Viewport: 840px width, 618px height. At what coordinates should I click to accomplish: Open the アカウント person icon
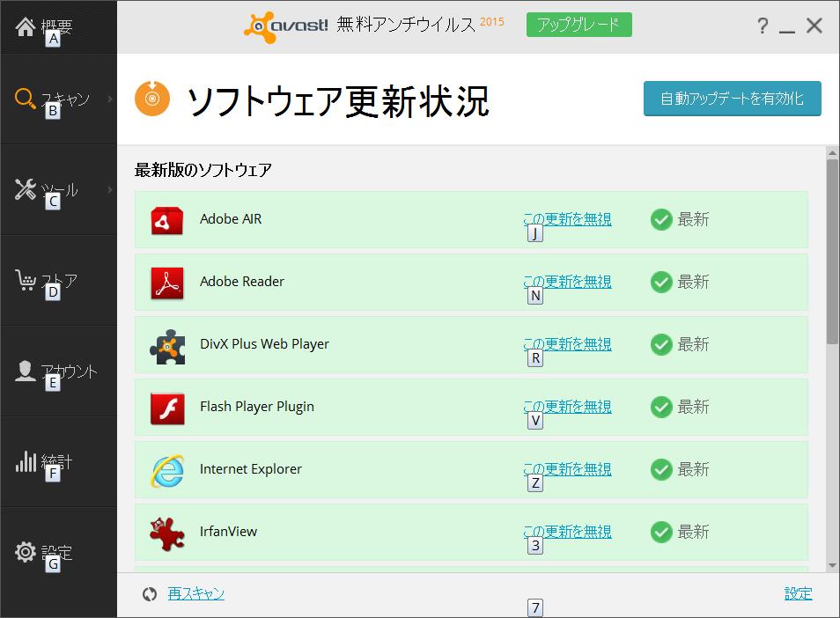26,371
